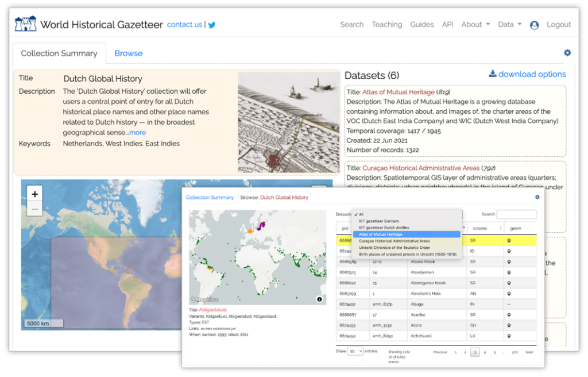Select Curaçao Historical Administrative Areas dropdown option
The image size is (588, 377).
(x=406, y=241)
